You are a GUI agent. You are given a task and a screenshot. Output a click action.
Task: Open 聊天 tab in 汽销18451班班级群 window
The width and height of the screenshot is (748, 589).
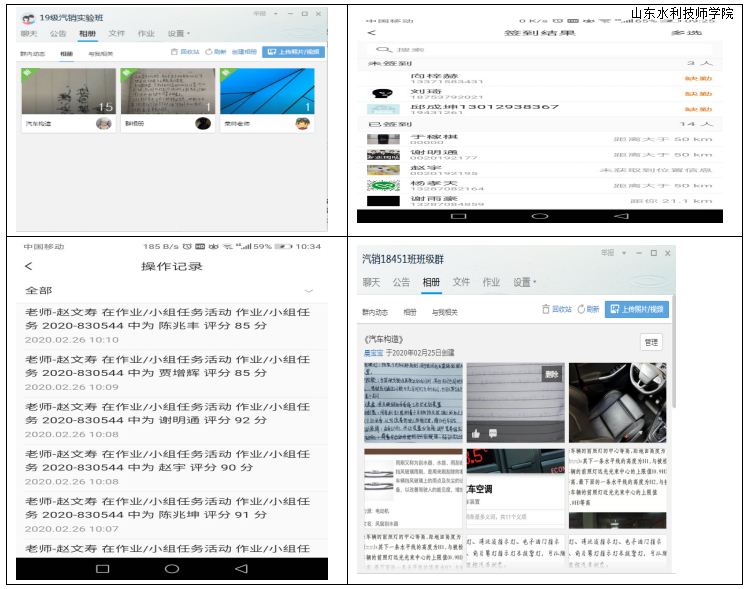(371, 282)
